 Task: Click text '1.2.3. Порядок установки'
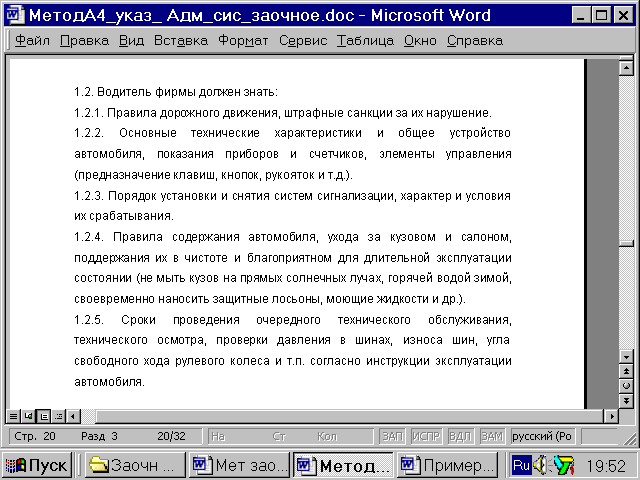pos(146,196)
